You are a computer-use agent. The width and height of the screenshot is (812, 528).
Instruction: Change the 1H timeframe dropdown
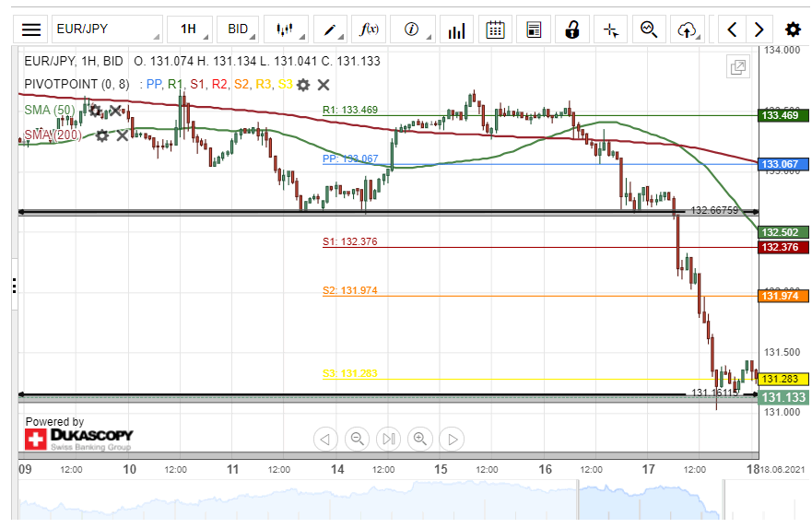[x=190, y=29]
